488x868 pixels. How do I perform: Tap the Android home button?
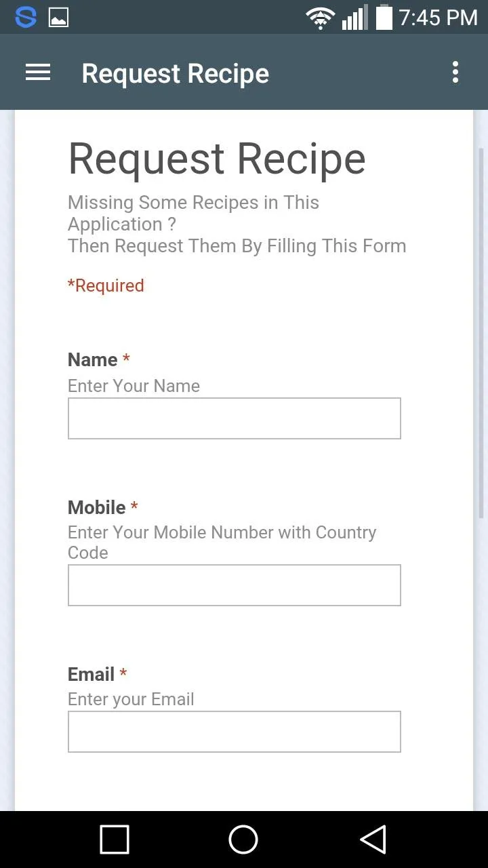tap(243, 840)
